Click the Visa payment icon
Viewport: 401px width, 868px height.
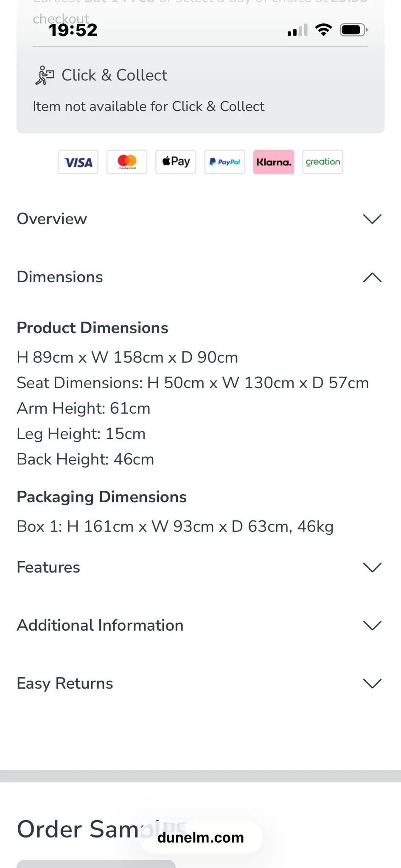coord(78,162)
